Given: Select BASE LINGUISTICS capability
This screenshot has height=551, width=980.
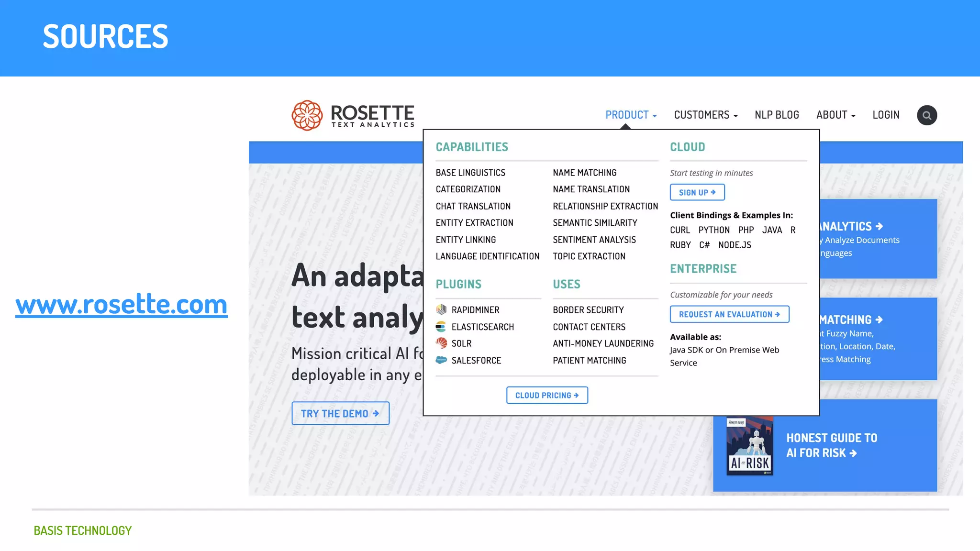Looking at the screenshot, I should [470, 173].
